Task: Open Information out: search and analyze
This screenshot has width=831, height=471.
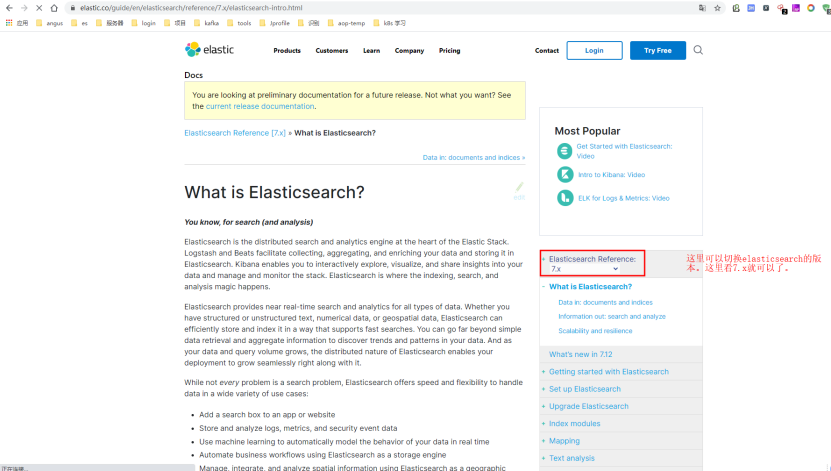Action: 612,317
